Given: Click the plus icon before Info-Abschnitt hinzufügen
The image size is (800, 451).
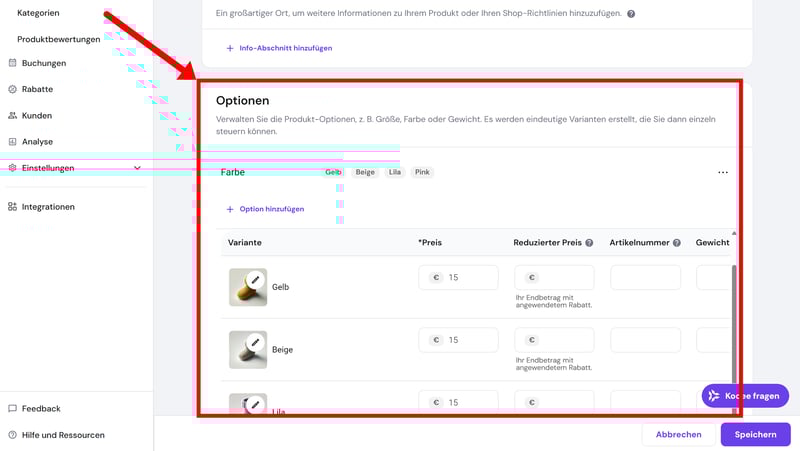Looking at the screenshot, I should pyautogui.click(x=230, y=48).
